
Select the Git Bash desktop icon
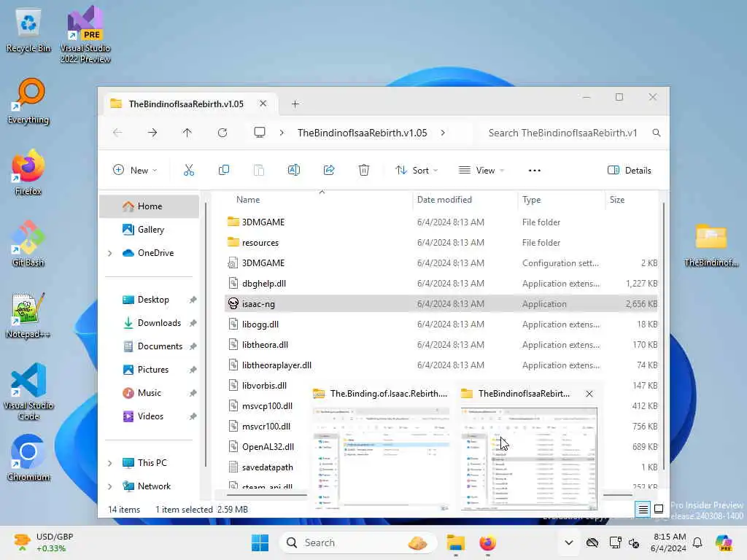point(28,244)
